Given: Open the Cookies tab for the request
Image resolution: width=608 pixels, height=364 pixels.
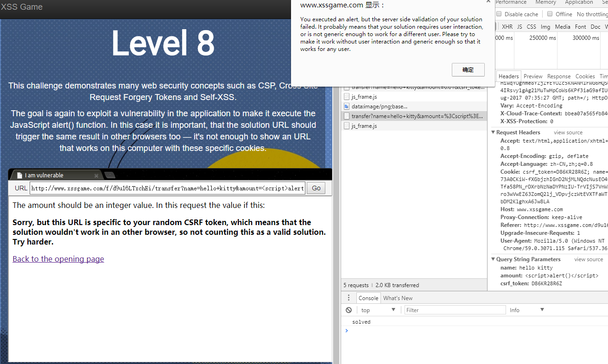Looking at the screenshot, I should click(x=585, y=76).
